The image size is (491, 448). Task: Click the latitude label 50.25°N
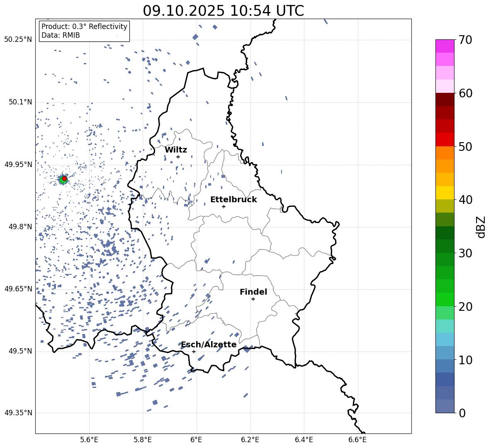point(18,40)
